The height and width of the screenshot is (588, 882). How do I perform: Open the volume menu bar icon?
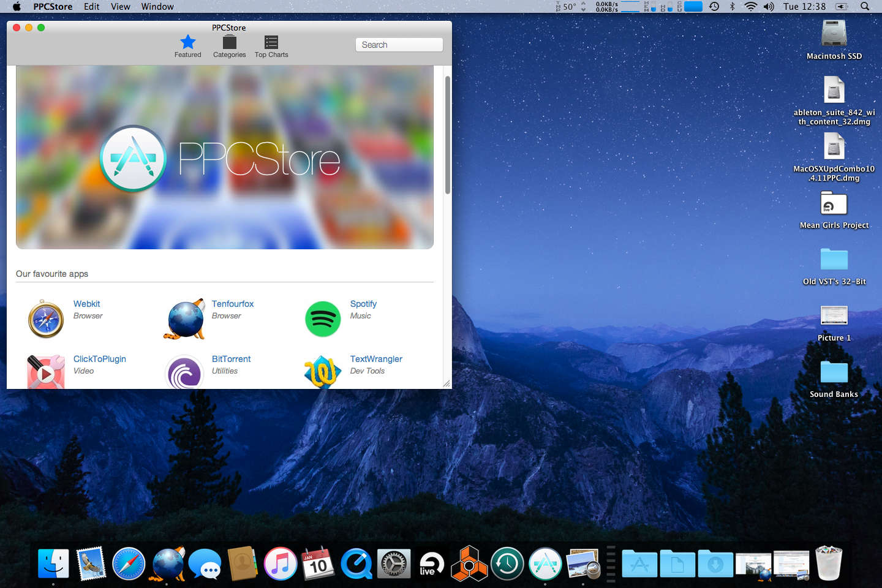coord(769,6)
